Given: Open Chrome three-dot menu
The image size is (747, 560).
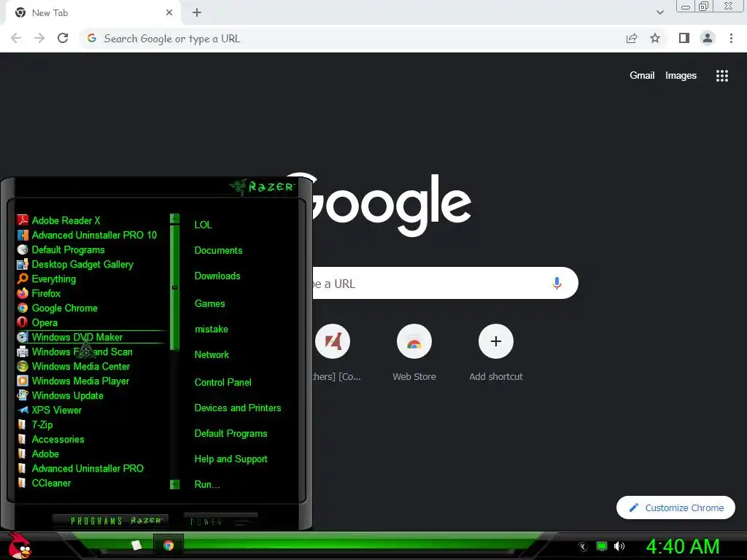Looking at the screenshot, I should click(x=731, y=38).
